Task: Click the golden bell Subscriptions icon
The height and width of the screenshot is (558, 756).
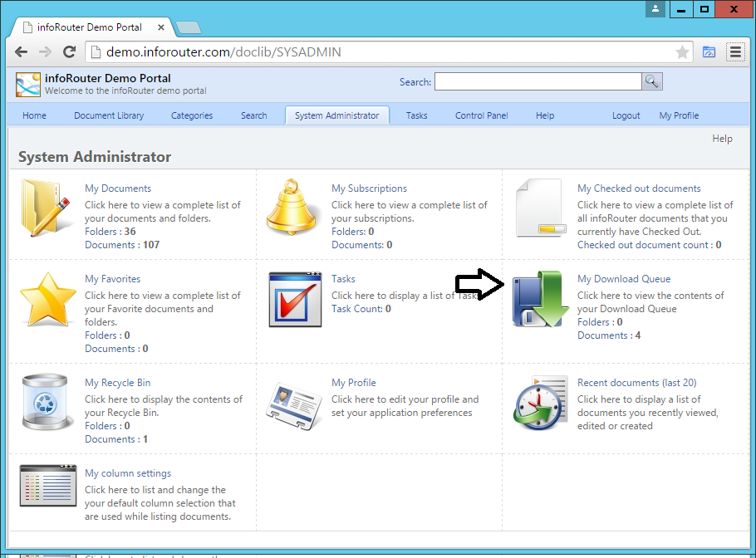Action: click(292, 208)
